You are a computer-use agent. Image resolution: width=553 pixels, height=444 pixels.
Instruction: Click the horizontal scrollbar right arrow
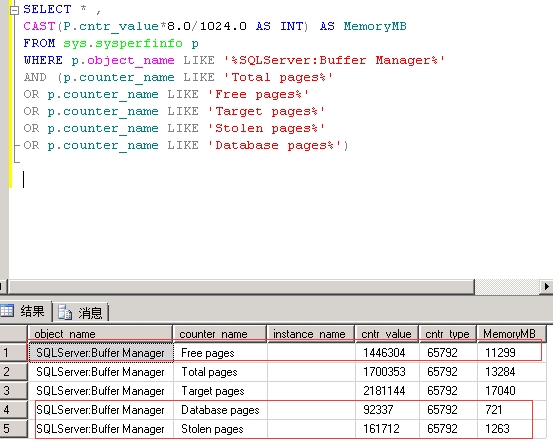tap(546, 287)
